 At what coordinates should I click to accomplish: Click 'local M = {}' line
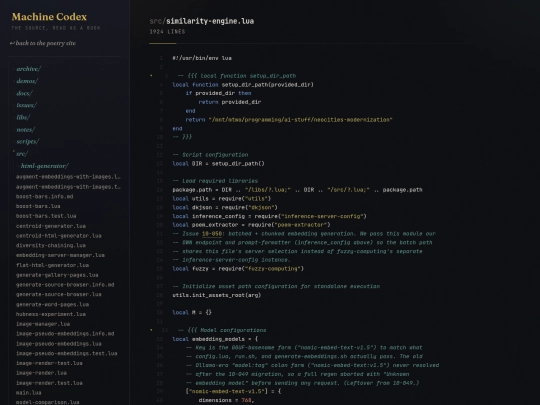tap(192, 313)
